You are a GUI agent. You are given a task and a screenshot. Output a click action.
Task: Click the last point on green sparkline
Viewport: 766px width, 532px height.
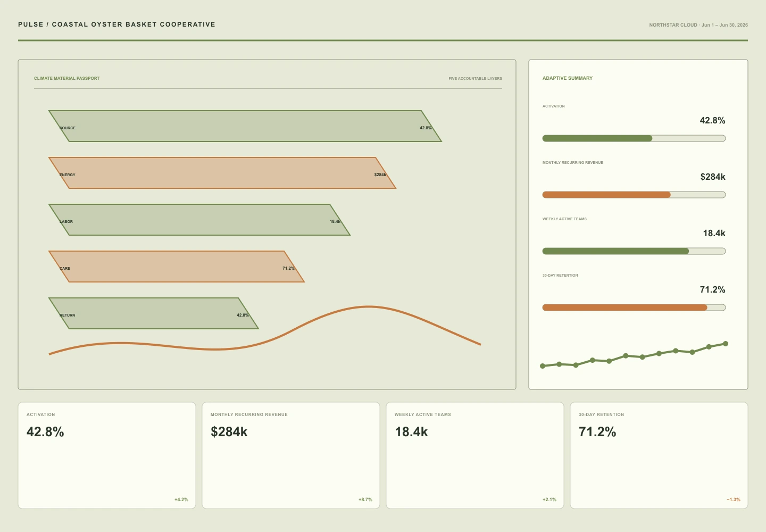726,344
